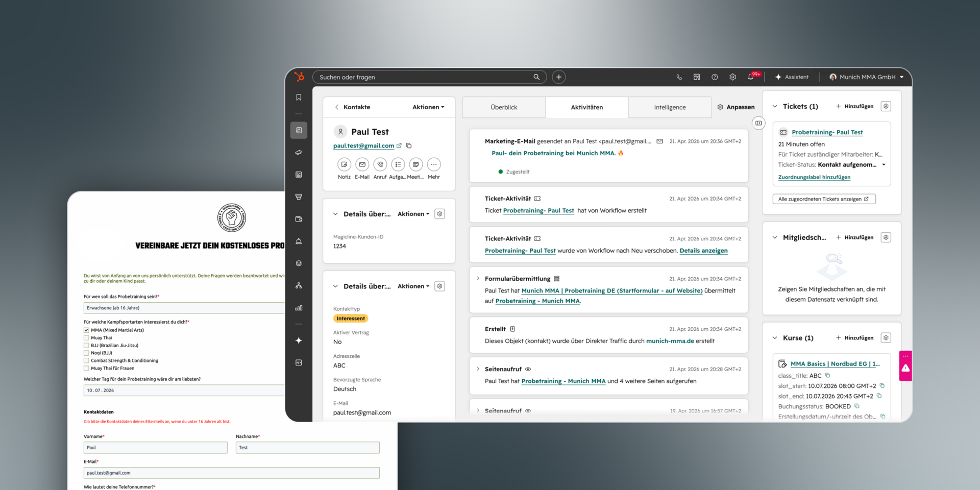Collapse the Kurse (1) card
The width and height of the screenshot is (980, 490).
[775, 338]
